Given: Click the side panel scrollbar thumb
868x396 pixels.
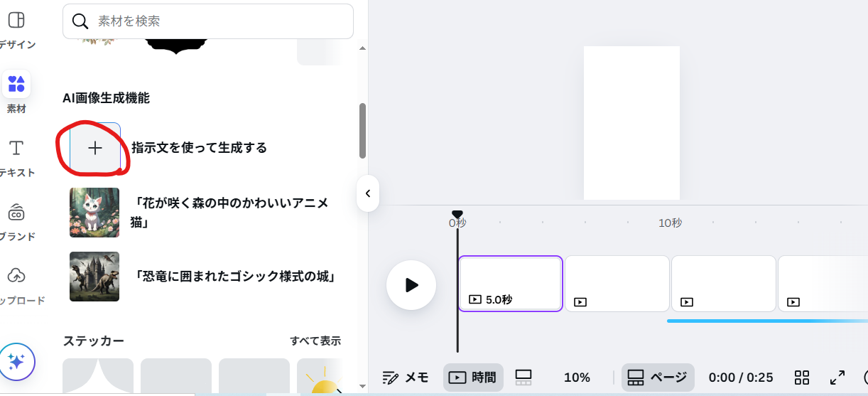Looking at the screenshot, I should [362, 131].
